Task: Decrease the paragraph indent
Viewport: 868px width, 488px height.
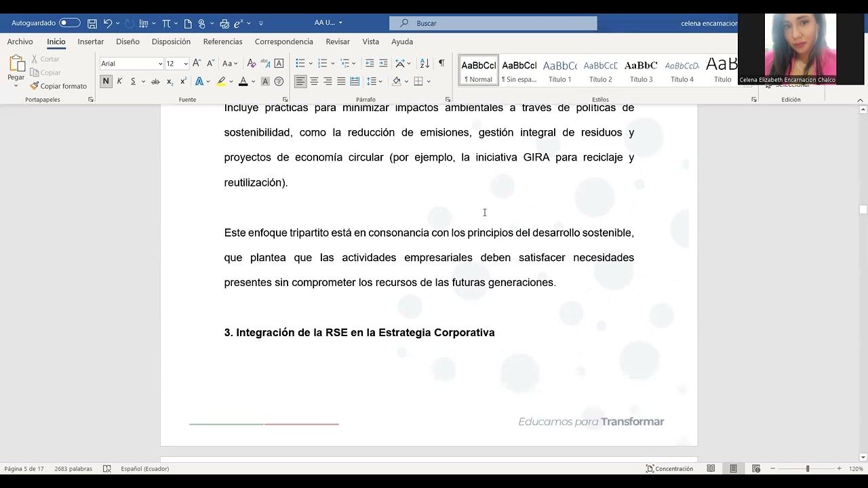Action: tap(370, 63)
